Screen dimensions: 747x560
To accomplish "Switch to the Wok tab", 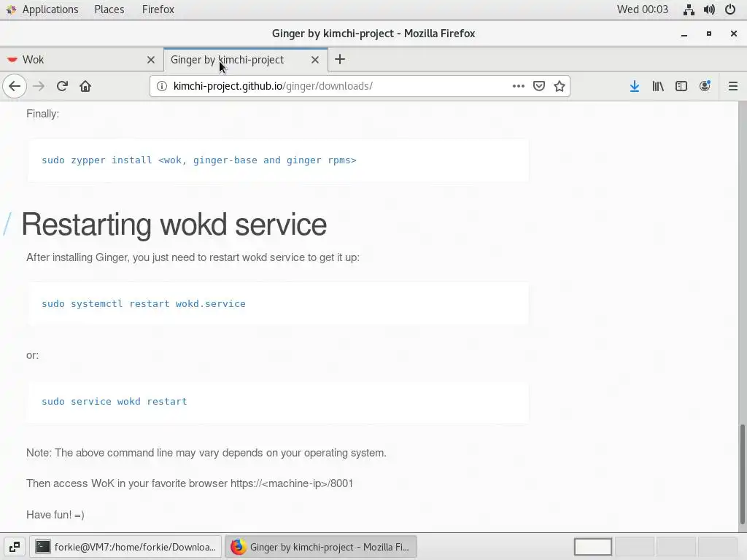I will point(82,60).
